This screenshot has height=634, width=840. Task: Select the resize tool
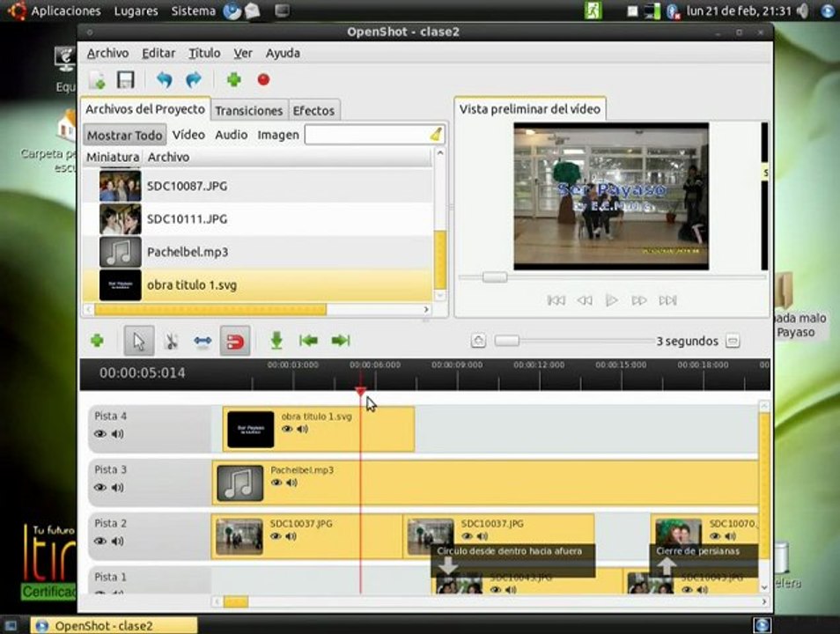click(x=203, y=341)
